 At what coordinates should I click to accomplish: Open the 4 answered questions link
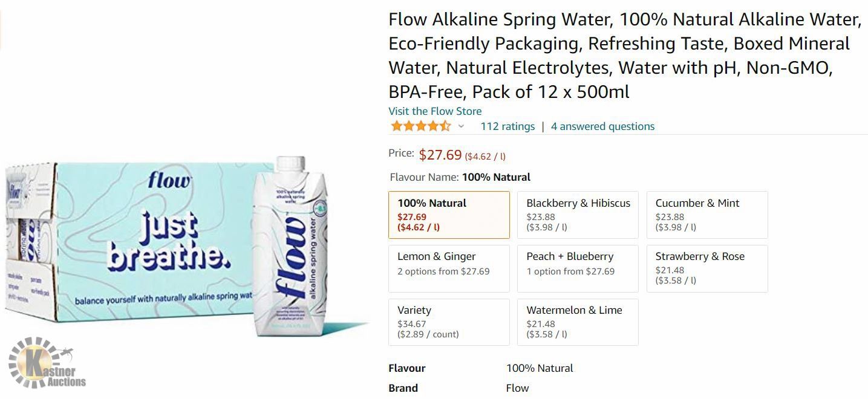click(602, 126)
